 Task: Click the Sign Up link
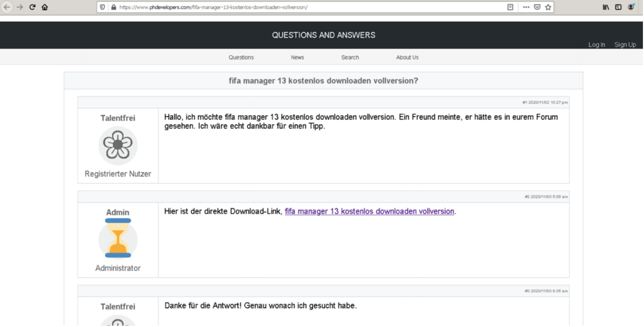tap(625, 45)
